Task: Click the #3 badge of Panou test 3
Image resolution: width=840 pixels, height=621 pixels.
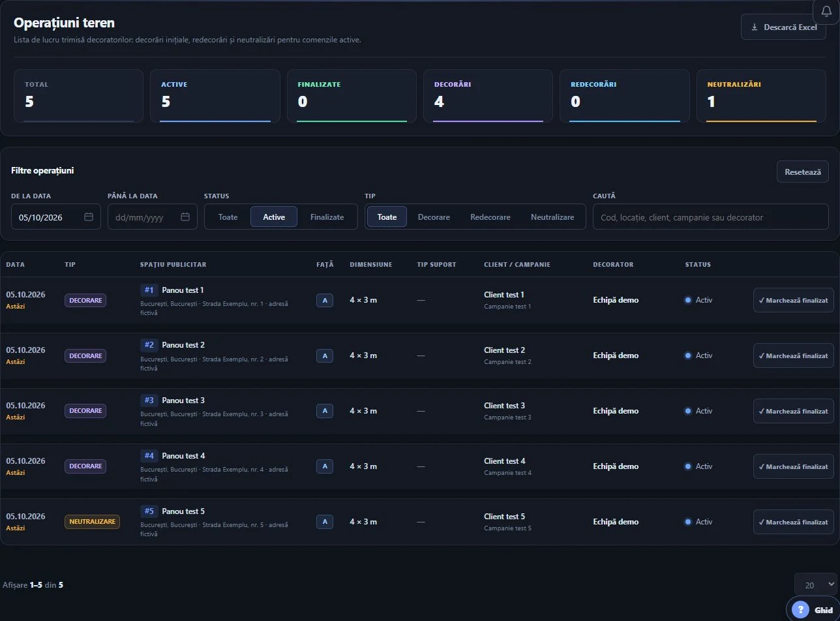Action: pos(149,400)
